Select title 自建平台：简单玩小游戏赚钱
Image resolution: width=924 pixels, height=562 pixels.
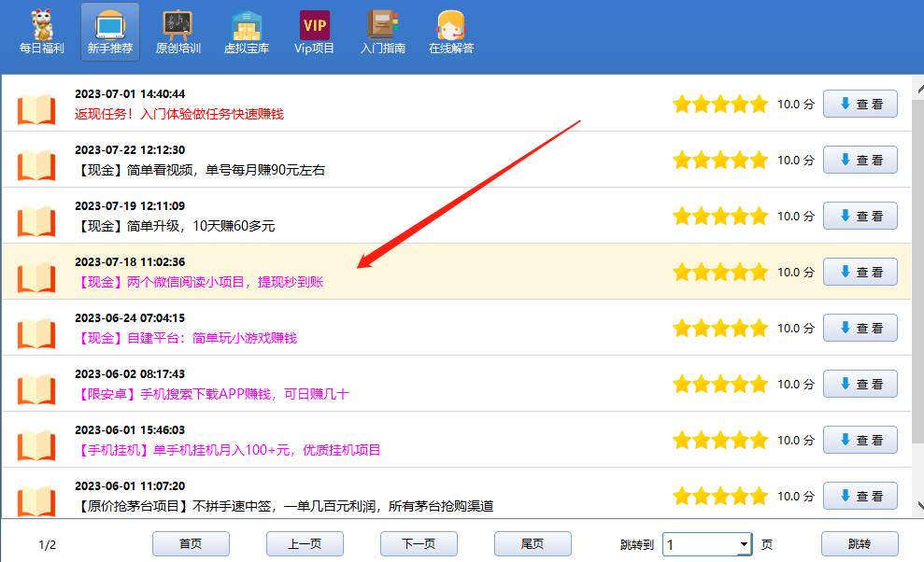(186, 338)
